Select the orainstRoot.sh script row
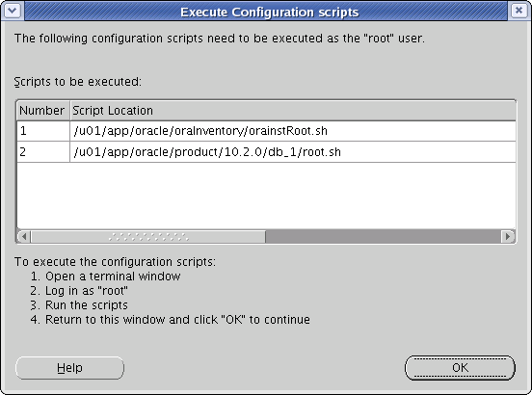This screenshot has height=395, width=532. tap(266, 131)
